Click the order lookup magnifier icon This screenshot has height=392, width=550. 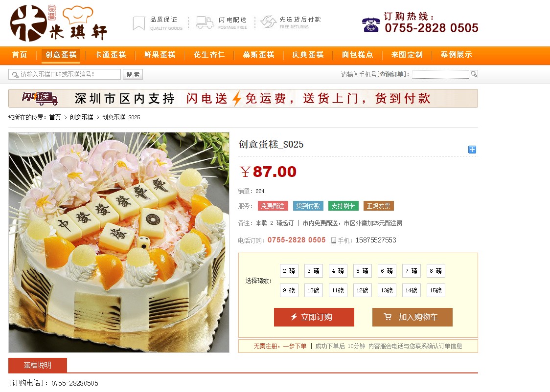[474, 74]
